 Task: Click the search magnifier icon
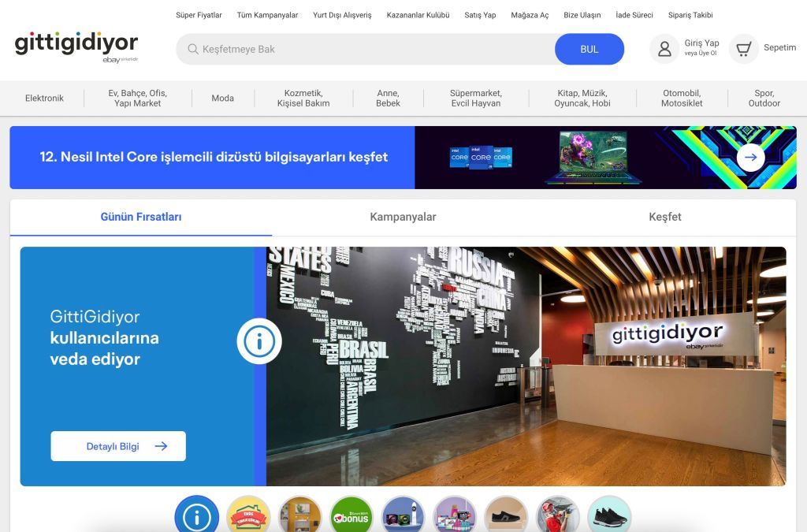click(193, 49)
